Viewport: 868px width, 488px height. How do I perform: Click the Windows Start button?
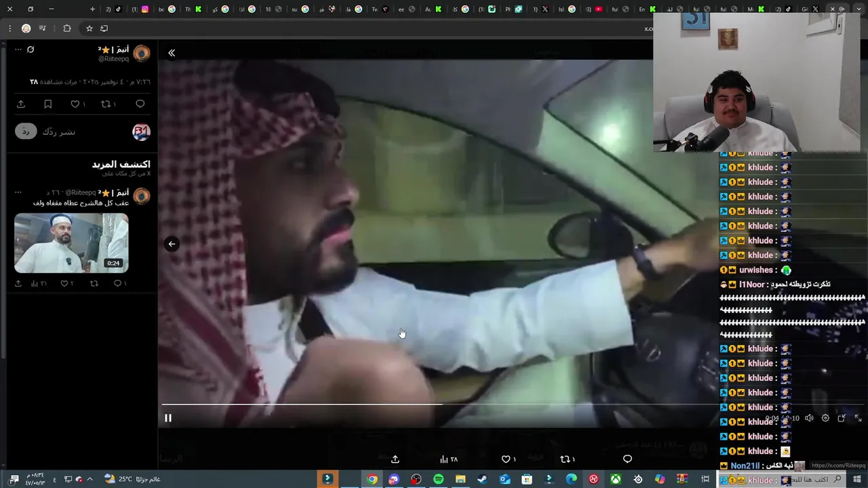[x=857, y=479]
